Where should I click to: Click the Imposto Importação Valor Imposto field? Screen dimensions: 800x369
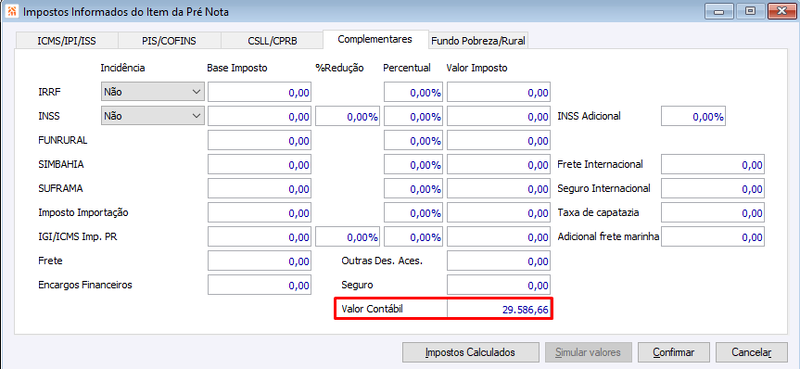(x=499, y=212)
